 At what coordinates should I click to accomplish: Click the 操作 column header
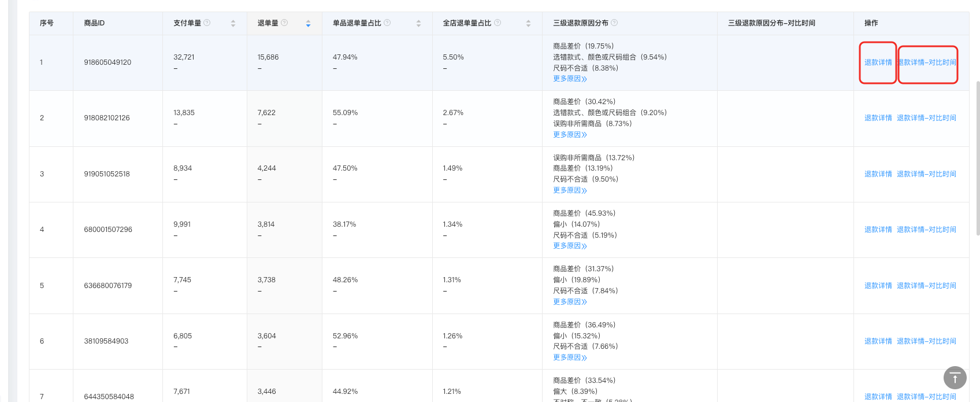[871, 23]
